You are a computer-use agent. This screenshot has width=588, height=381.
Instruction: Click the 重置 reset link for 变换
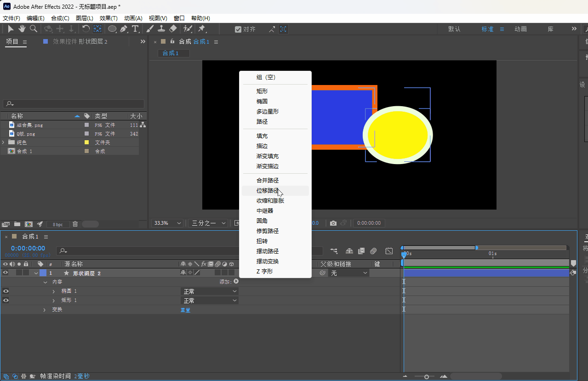(185, 310)
